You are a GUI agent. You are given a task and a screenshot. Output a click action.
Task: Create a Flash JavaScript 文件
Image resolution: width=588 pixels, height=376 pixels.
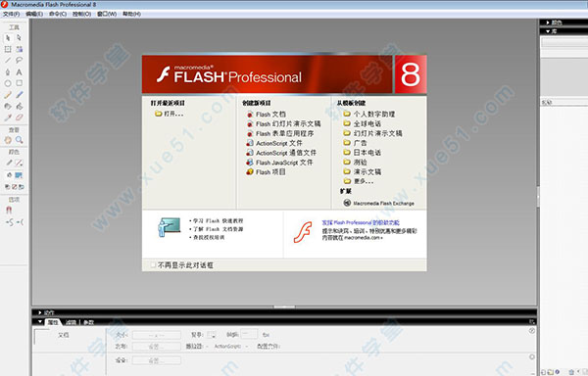coord(279,163)
